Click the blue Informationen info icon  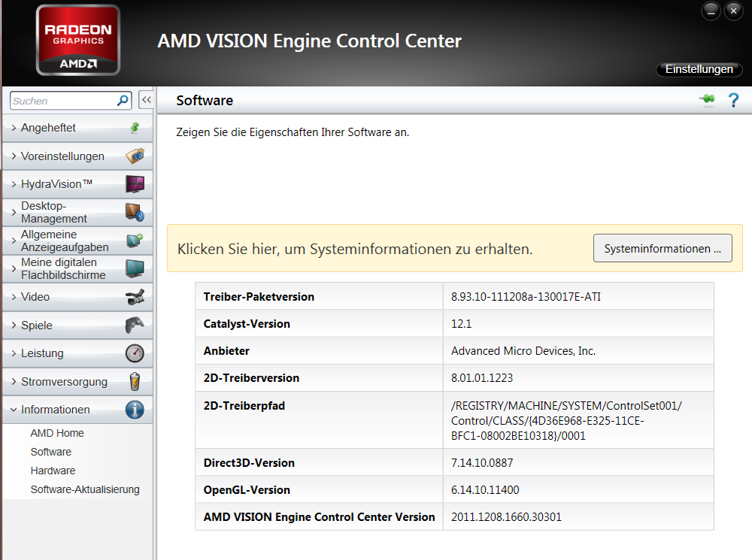(135, 410)
